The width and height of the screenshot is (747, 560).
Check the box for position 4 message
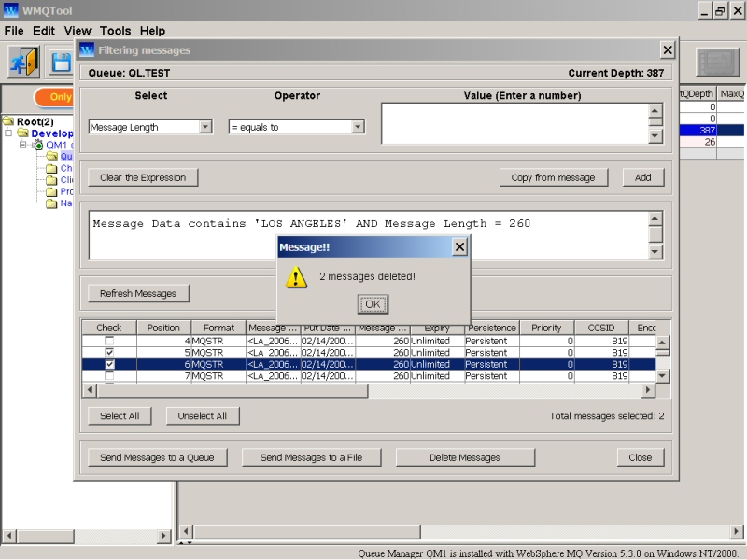click(109, 341)
